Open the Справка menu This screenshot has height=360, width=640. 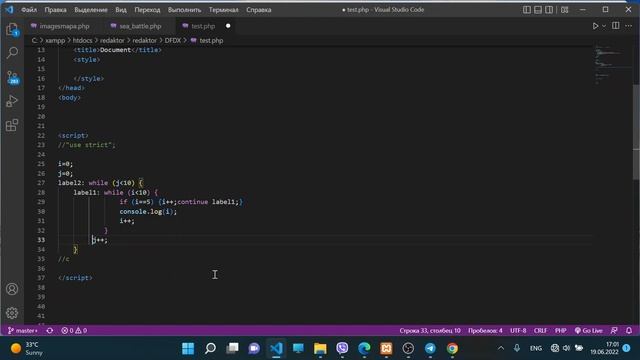tap(259, 9)
